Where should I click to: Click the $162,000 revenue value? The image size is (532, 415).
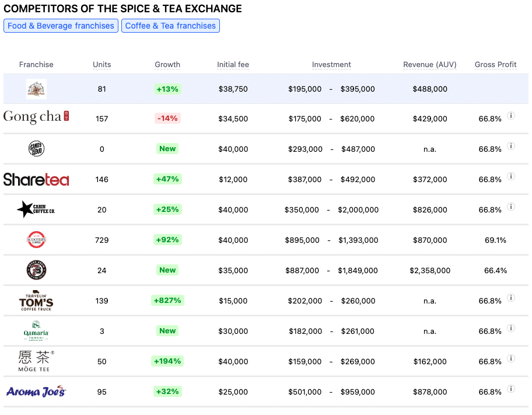(x=430, y=362)
